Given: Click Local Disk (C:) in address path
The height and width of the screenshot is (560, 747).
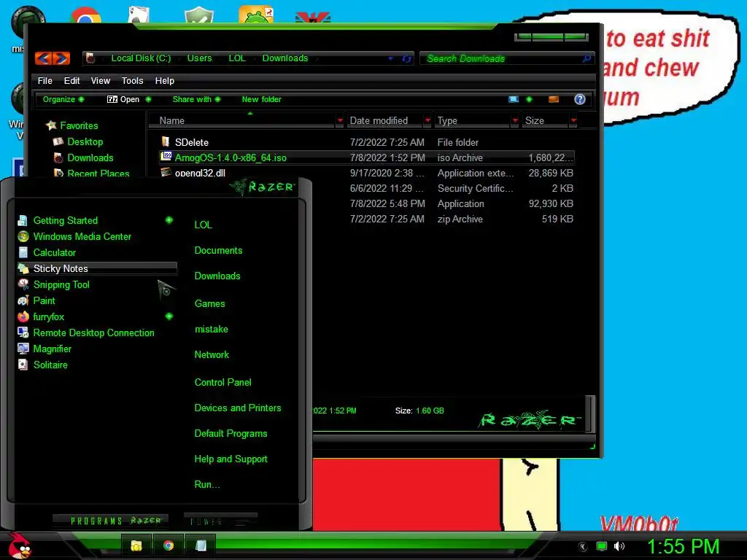Looking at the screenshot, I should pyautogui.click(x=141, y=58).
